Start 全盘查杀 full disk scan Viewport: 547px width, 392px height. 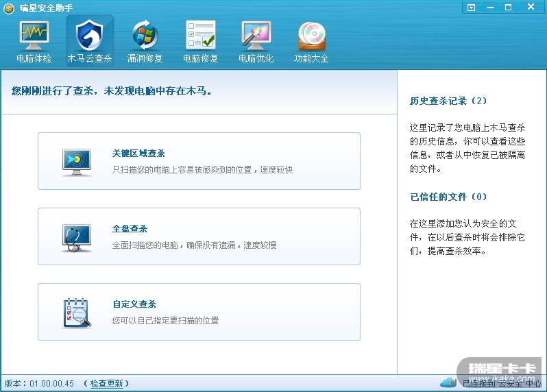click(199, 236)
